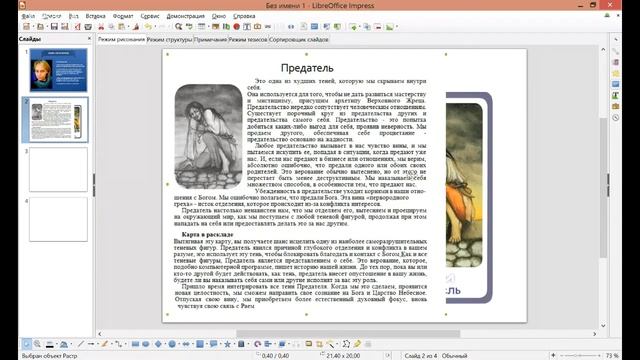Click the Rotate tool icon

point(257,344)
